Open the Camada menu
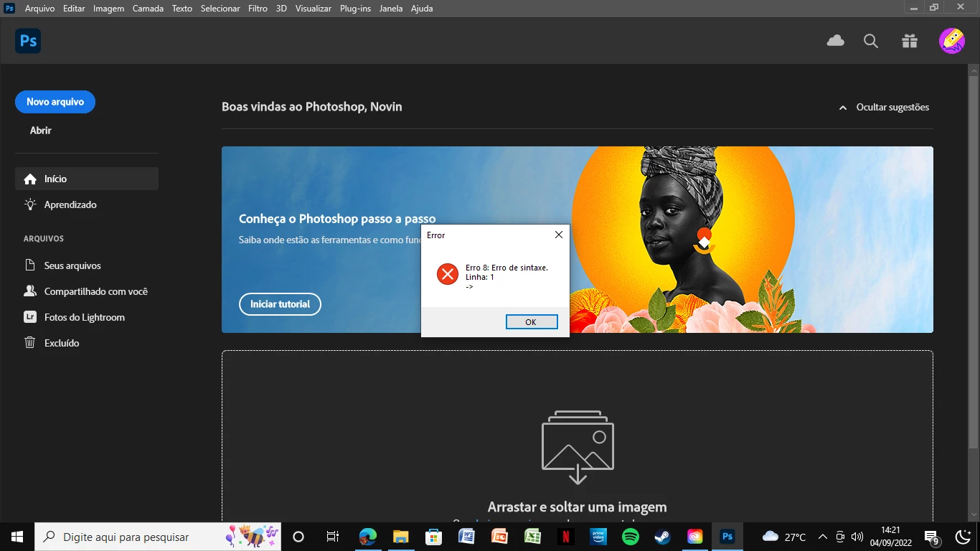This screenshot has width=980, height=551. (148, 9)
